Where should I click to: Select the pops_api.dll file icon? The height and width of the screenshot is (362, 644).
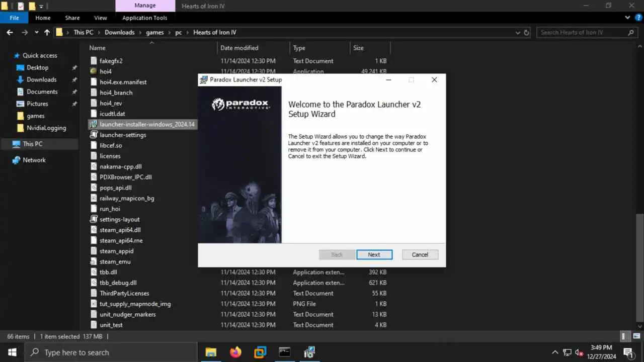point(93,188)
